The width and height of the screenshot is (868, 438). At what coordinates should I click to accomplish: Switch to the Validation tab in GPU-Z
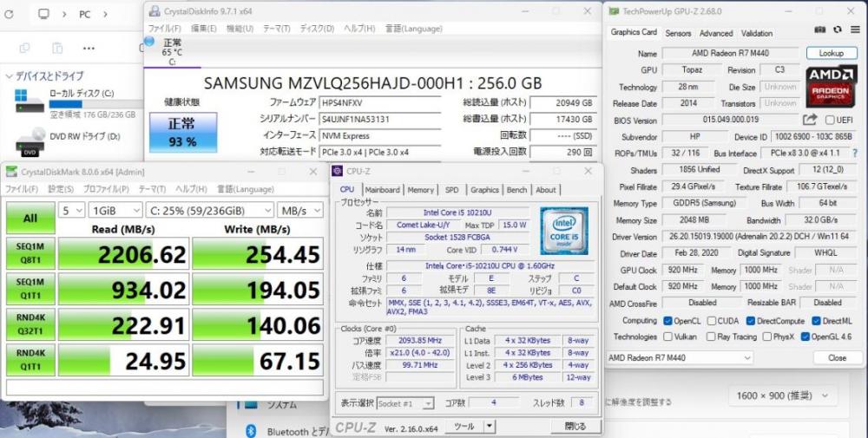tap(757, 33)
